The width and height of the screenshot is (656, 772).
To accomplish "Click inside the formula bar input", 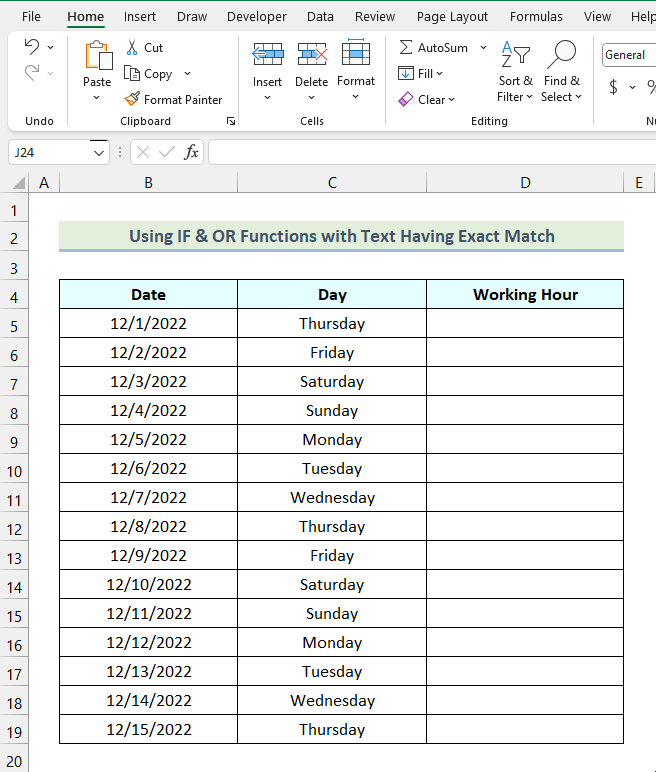I will coord(432,152).
